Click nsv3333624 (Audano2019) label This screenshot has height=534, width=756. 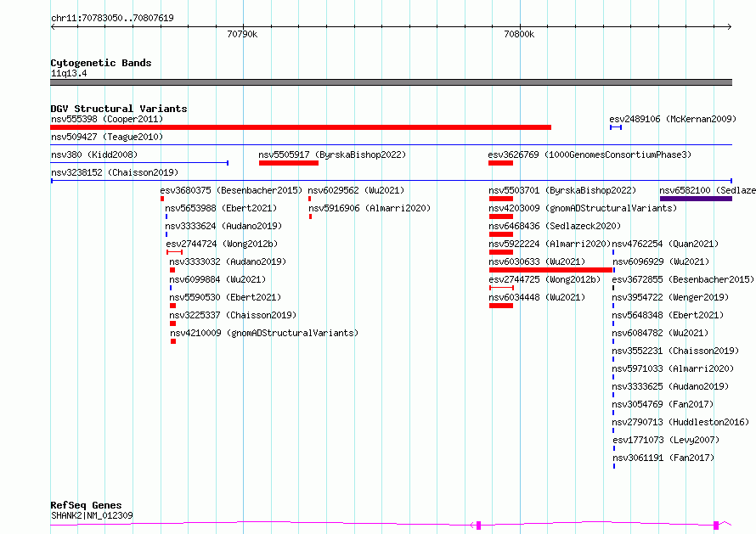[223, 226]
